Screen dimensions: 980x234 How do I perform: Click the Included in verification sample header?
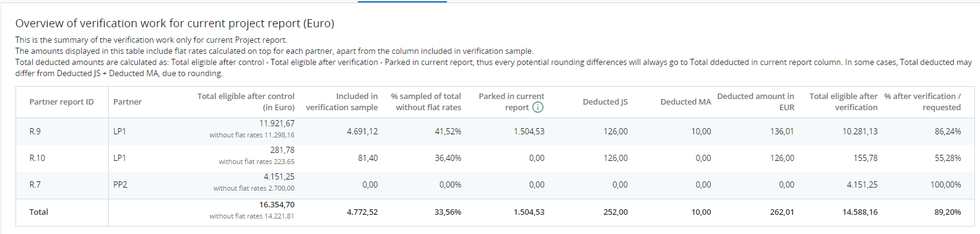point(342,102)
